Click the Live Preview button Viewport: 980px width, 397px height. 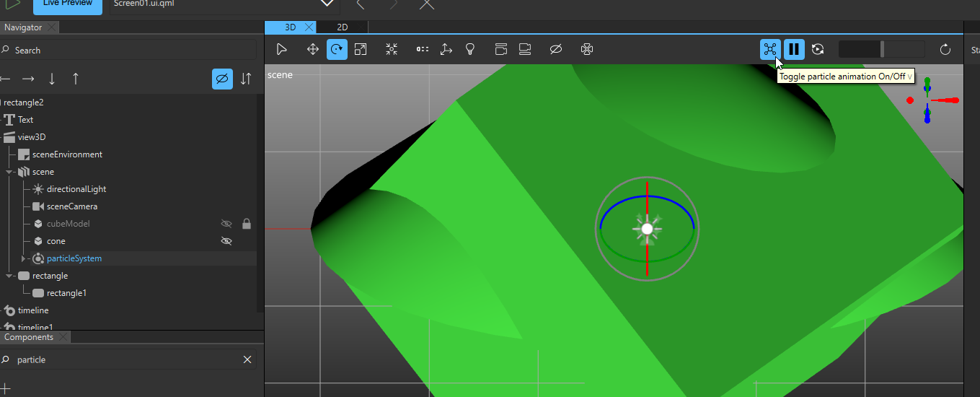pos(68,4)
